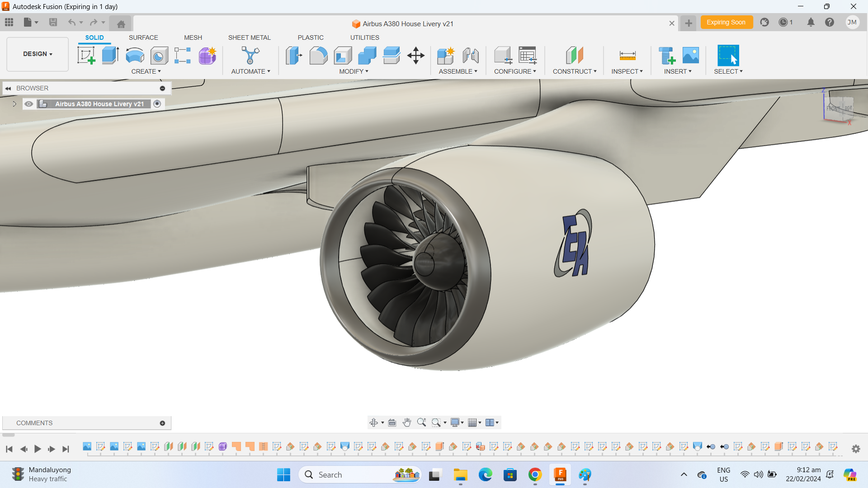868x488 pixels.
Task: Activate the Extrude tool
Action: pyautogui.click(x=110, y=55)
